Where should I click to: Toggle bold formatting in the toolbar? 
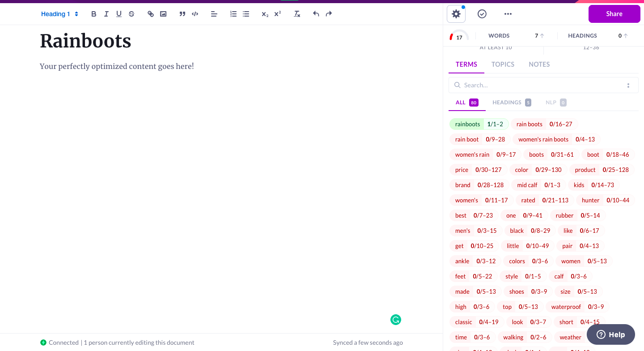94,14
